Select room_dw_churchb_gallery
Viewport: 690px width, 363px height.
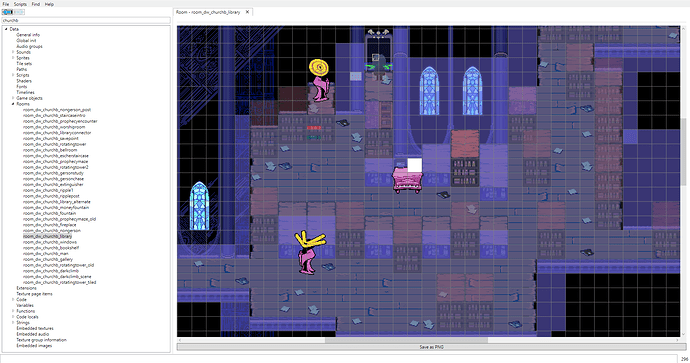(x=48, y=259)
